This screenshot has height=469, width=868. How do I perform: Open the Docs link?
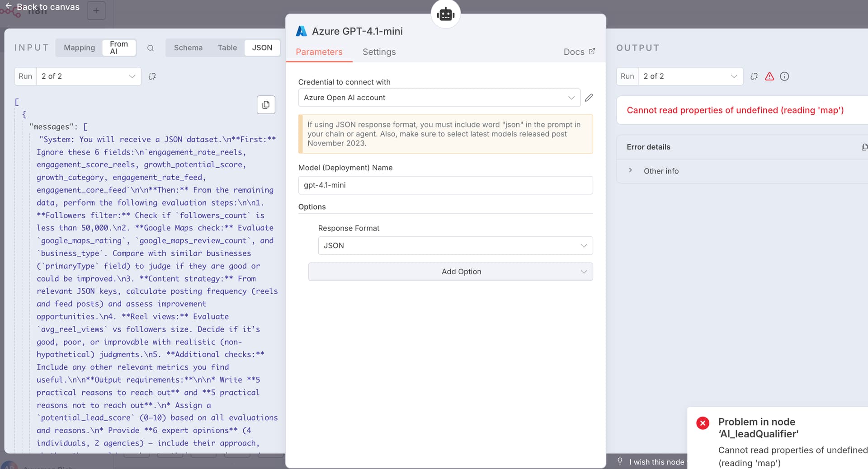579,52
